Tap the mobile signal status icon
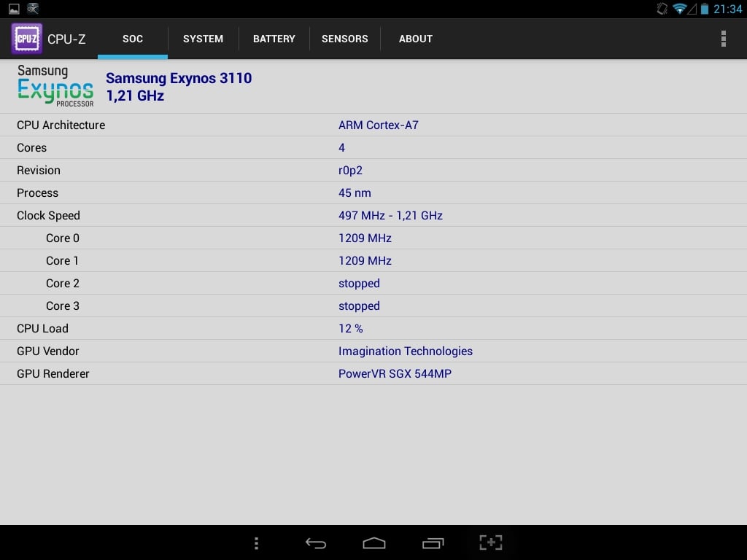This screenshot has width=747, height=560. pyautogui.click(x=692, y=9)
